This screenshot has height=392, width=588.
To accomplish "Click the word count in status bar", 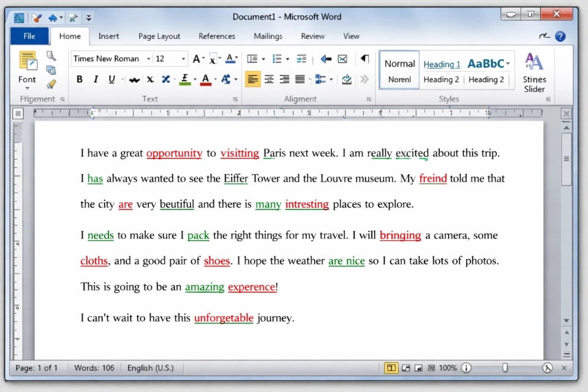I will click(94, 368).
